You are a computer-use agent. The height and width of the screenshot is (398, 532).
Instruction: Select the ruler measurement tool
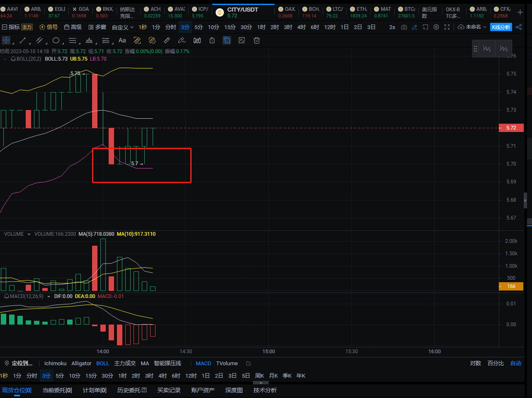point(167,40)
